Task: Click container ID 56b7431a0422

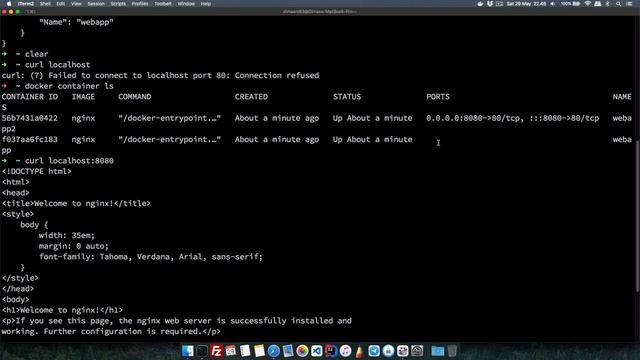Action: [29, 118]
